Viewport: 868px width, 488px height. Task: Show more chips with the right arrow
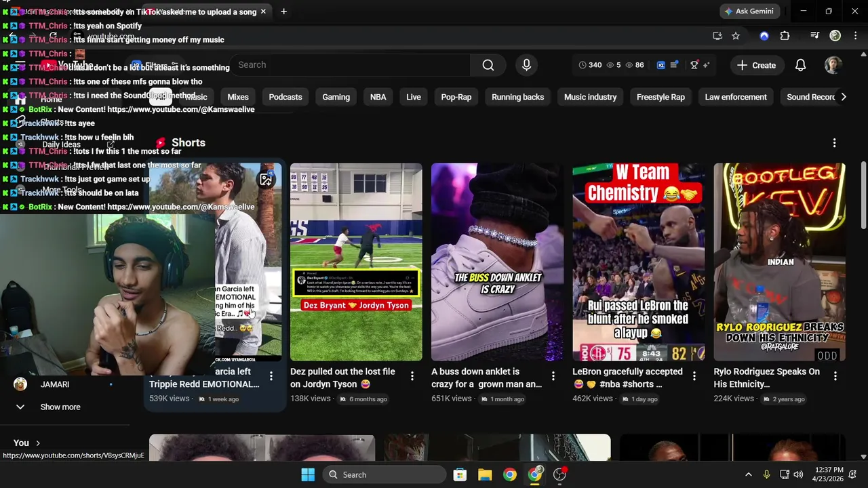click(x=843, y=97)
